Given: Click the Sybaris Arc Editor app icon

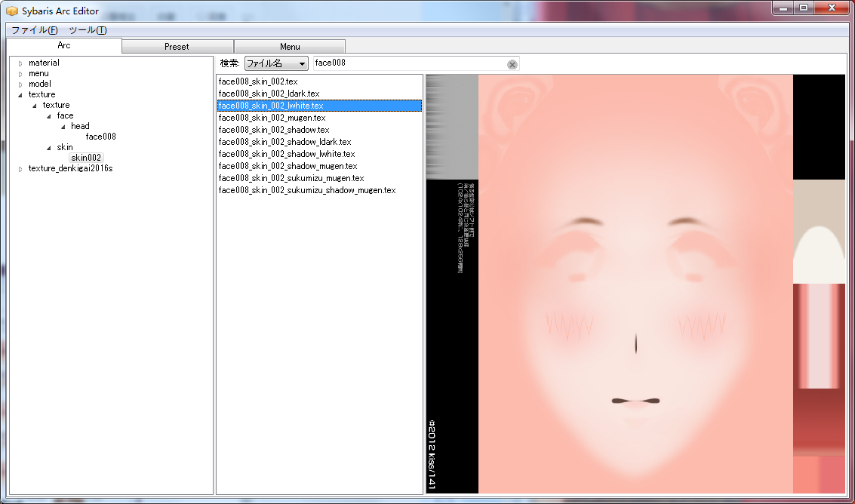Looking at the screenshot, I should (11, 11).
